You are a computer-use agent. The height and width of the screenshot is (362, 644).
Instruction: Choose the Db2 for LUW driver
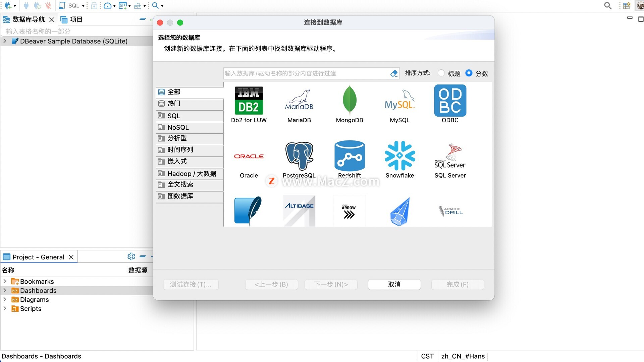[x=249, y=105]
